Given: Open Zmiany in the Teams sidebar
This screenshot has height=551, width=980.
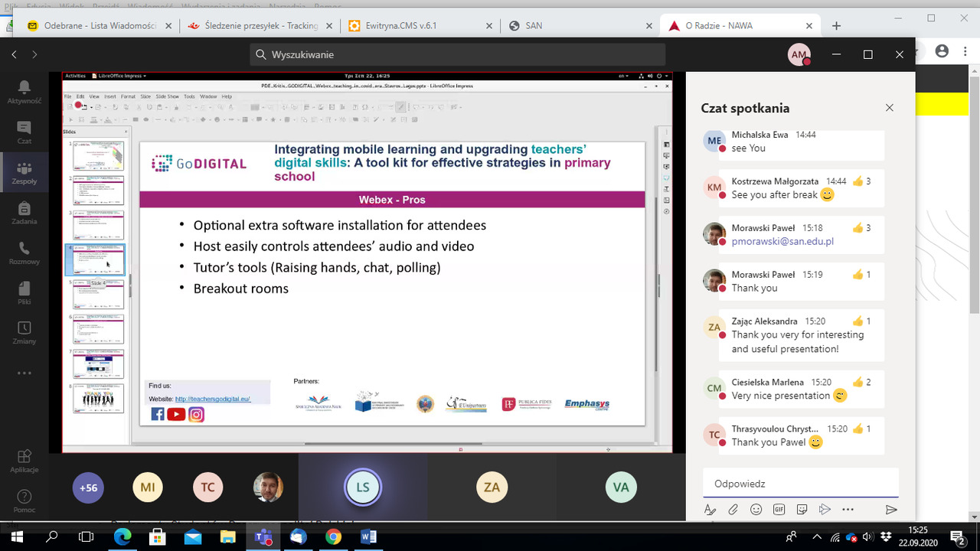Looking at the screenshot, I should [24, 333].
